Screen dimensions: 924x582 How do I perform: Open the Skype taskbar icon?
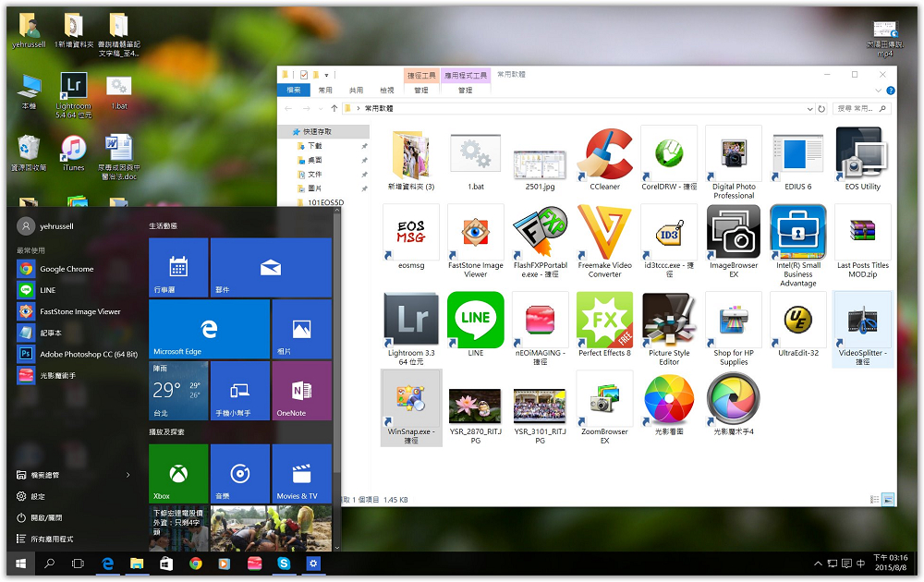click(x=284, y=564)
